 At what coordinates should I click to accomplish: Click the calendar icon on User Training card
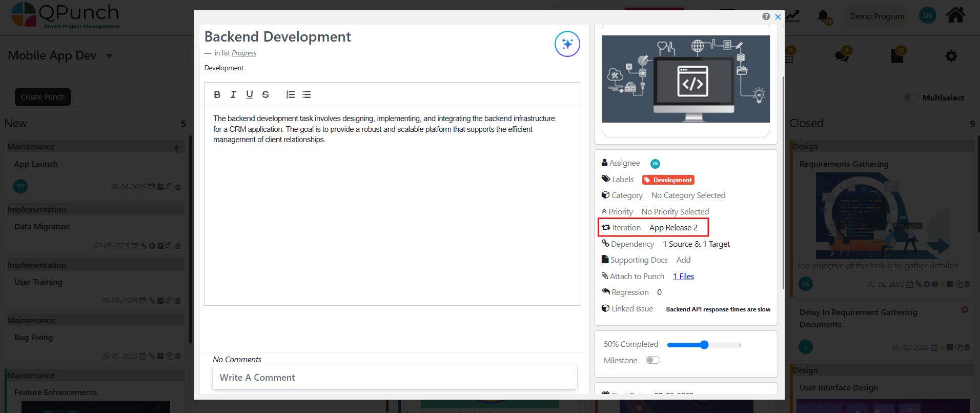143,301
